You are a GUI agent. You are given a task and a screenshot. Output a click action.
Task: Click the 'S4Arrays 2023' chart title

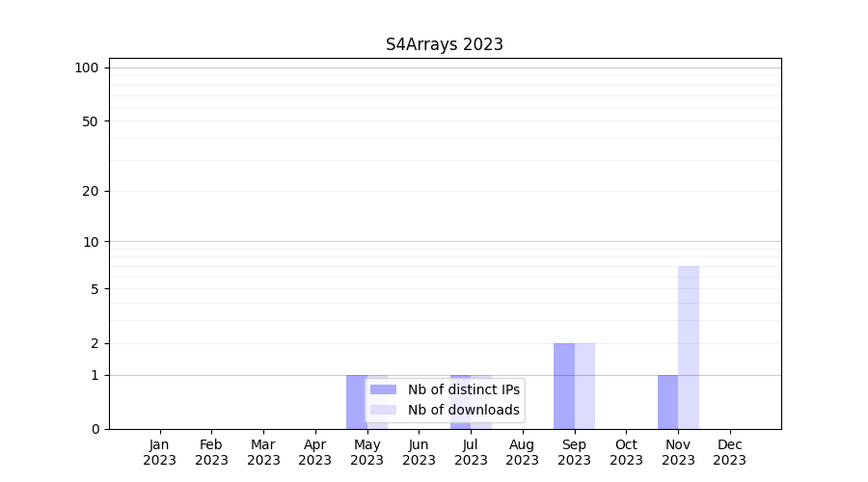pyautogui.click(x=445, y=44)
